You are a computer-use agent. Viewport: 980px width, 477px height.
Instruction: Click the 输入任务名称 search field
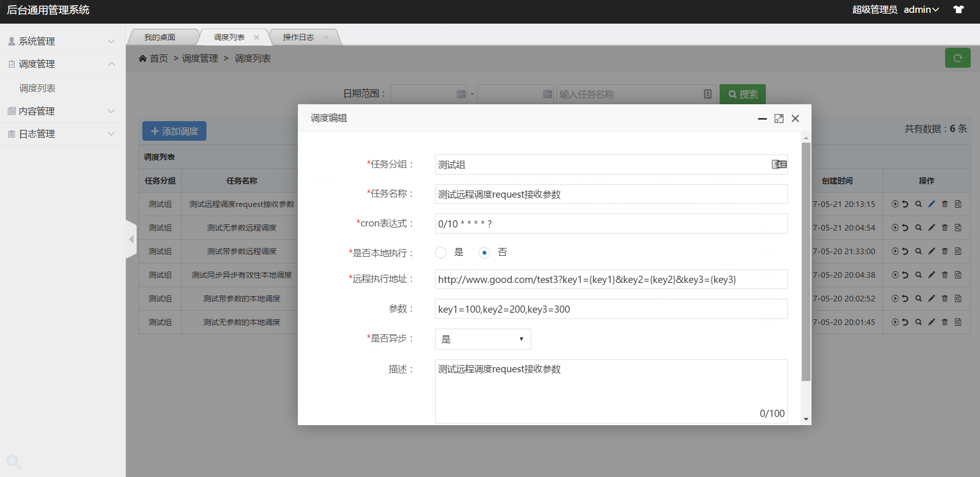635,94
